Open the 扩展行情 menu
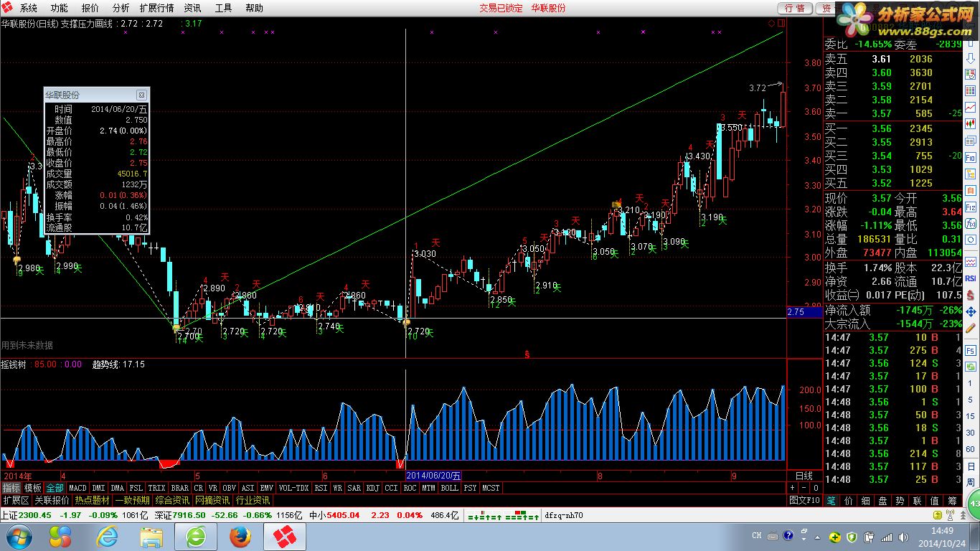This screenshot has height=551, width=980. [156, 8]
